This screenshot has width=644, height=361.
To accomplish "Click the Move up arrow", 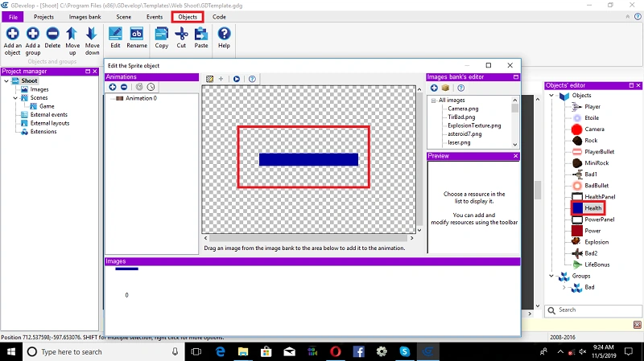I will 72,41.
